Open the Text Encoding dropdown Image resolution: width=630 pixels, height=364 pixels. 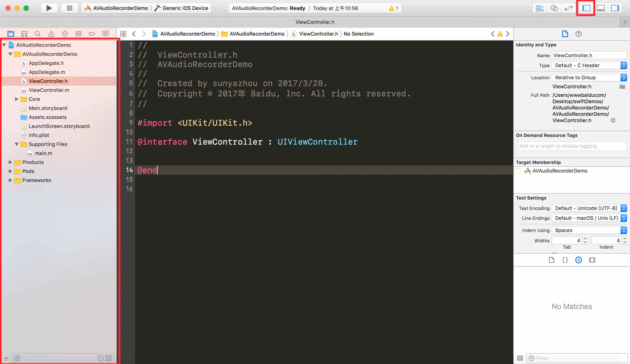[x=589, y=208]
